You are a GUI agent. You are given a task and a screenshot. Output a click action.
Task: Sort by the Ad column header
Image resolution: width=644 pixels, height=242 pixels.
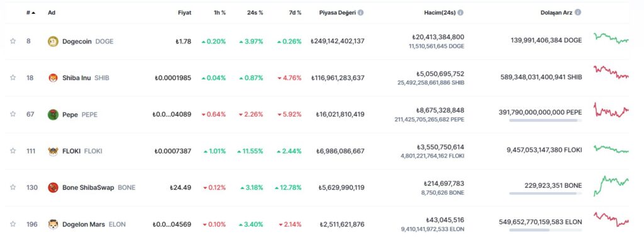[x=52, y=13]
